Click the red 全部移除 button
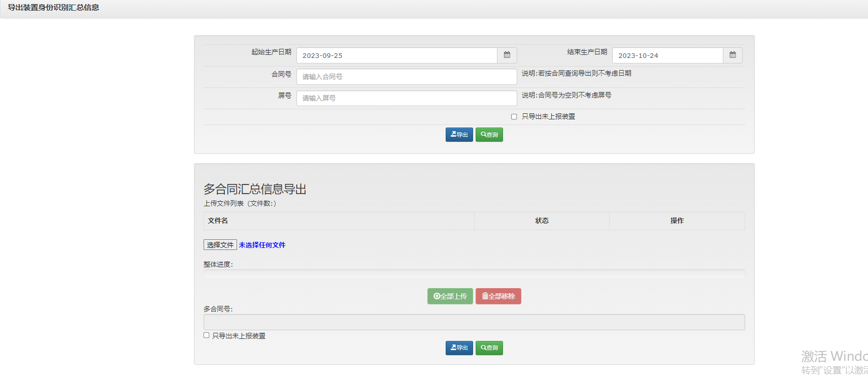Viewport: 868px width, 377px height. (498, 296)
